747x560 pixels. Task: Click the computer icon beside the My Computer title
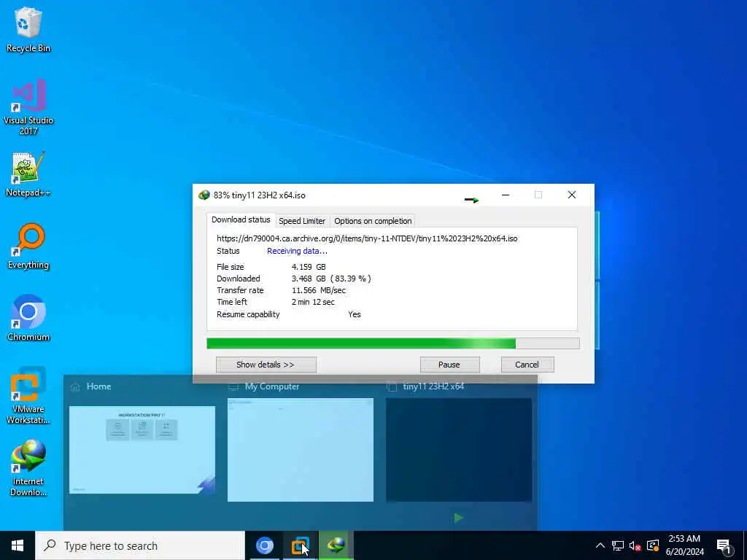233,386
